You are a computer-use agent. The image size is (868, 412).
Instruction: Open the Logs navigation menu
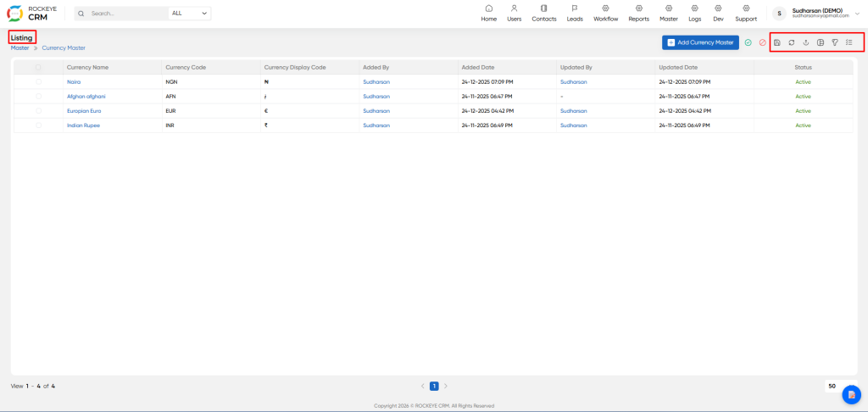[695, 14]
